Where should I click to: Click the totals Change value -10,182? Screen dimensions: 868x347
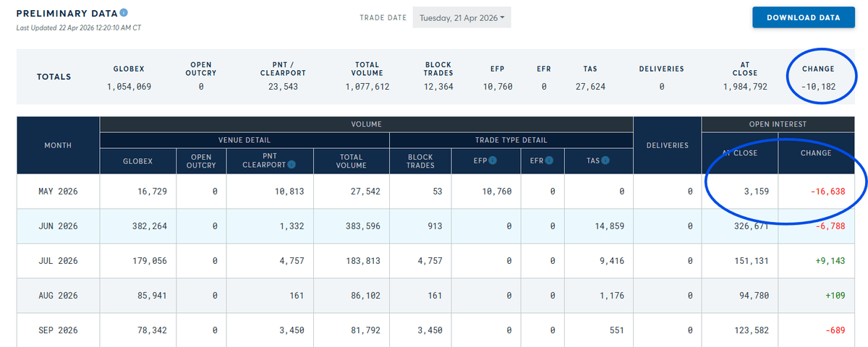pyautogui.click(x=817, y=86)
